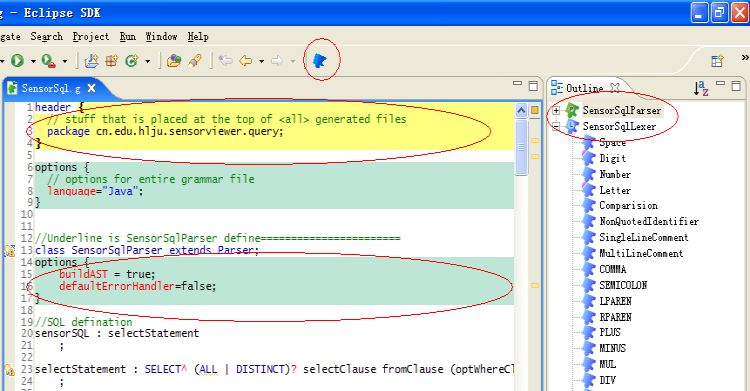
Task: Maximize the Outline view
Action: pyautogui.click(x=736, y=86)
